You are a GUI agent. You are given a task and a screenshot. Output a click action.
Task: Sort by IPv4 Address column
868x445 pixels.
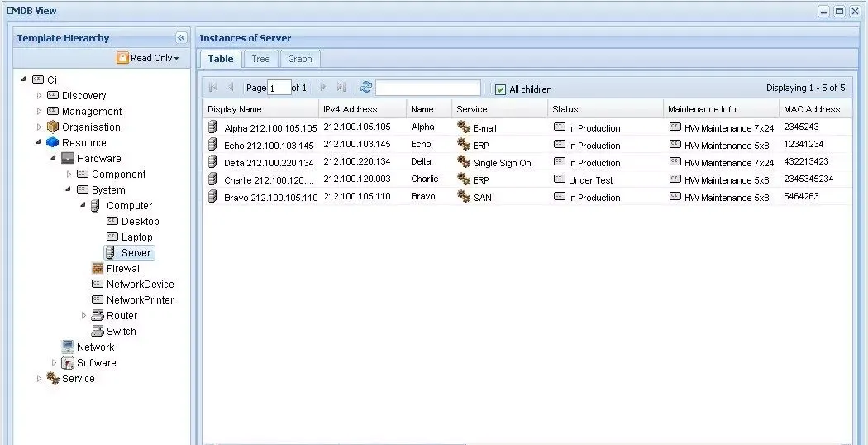click(363, 109)
